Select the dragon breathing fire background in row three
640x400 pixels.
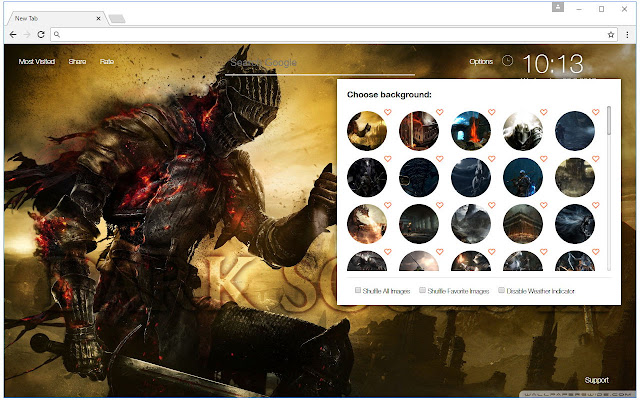pyautogui.click(x=367, y=224)
